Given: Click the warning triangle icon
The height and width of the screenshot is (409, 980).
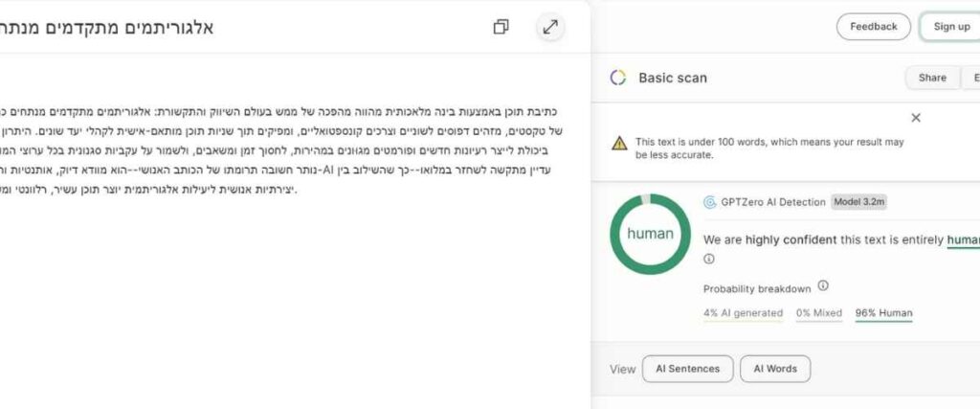Looking at the screenshot, I should (x=619, y=143).
